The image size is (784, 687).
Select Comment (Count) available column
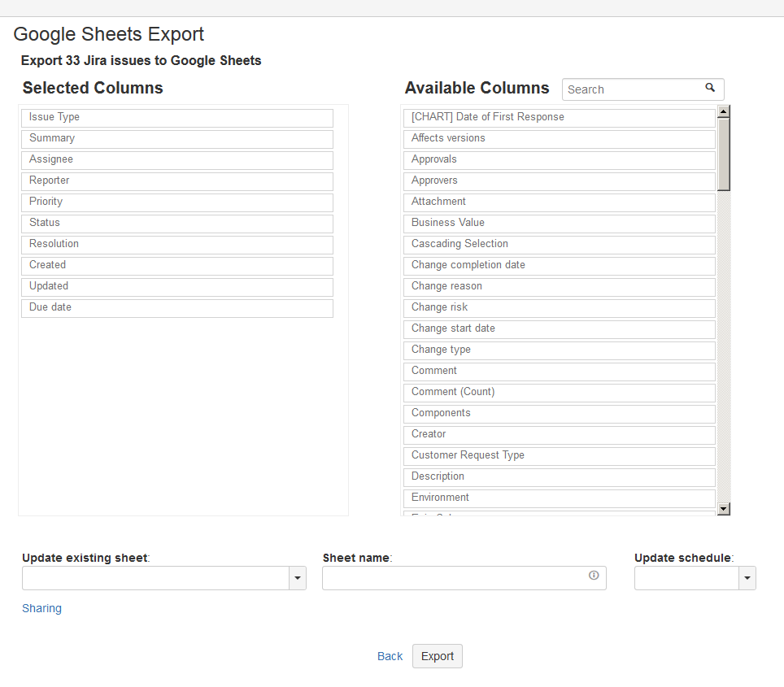(x=559, y=393)
